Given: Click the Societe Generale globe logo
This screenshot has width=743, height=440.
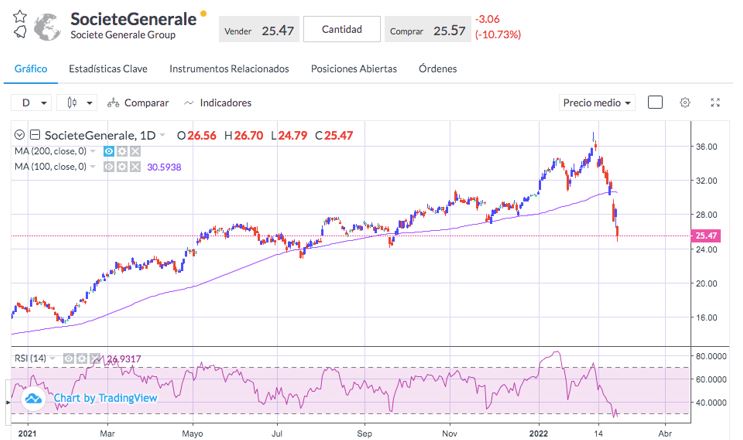Looking at the screenshot, I should [47, 27].
